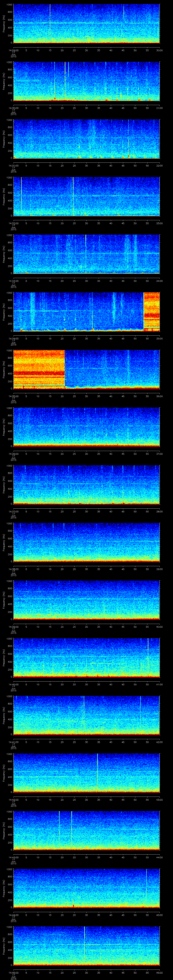Click the 14:37:00 time axis label
This screenshot has height=980, width=173.
(x=13, y=511)
